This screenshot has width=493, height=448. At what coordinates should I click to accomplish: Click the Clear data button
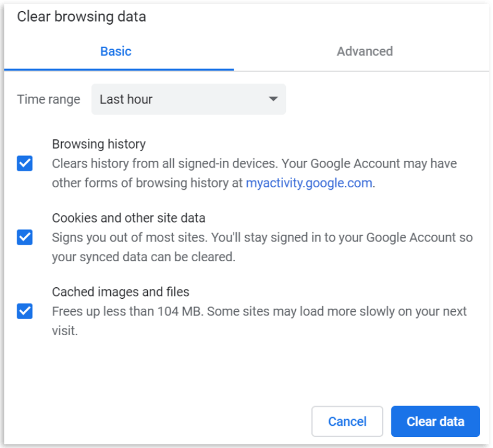point(436,422)
